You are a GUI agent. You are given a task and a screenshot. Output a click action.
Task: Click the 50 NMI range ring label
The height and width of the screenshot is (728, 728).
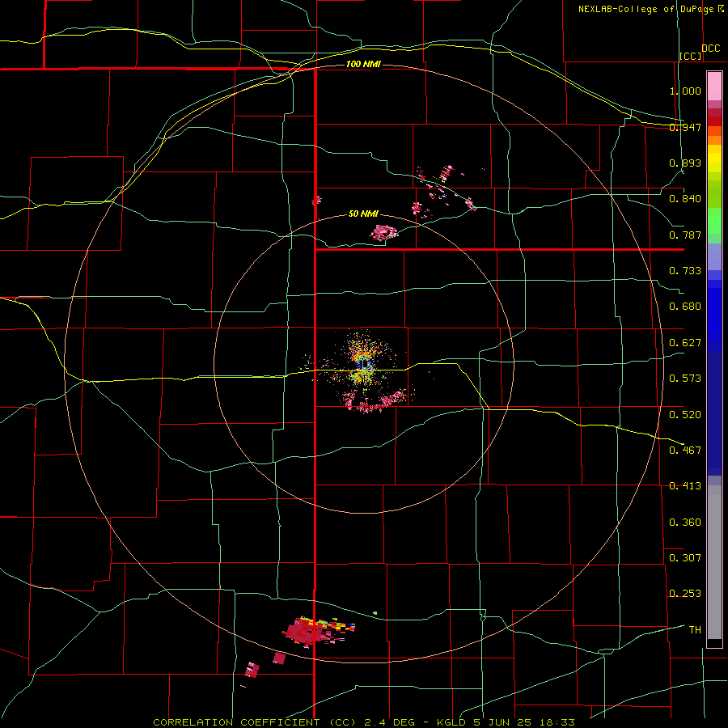point(363,214)
